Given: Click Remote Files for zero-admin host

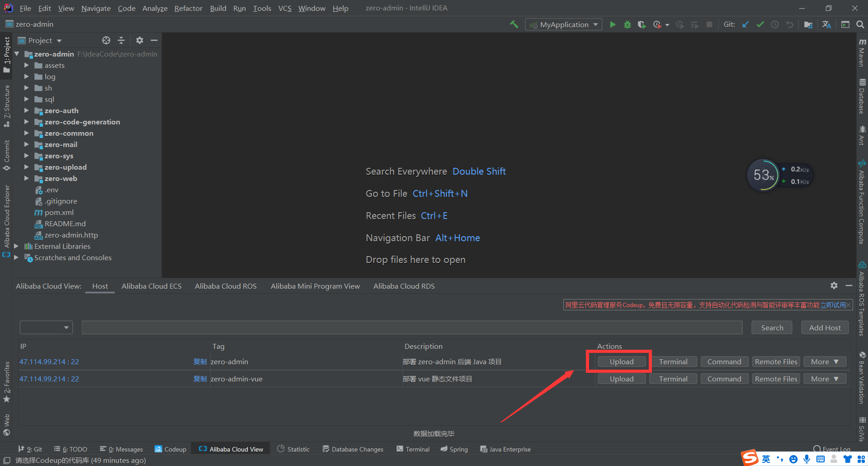Looking at the screenshot, I should pos(776,361).
